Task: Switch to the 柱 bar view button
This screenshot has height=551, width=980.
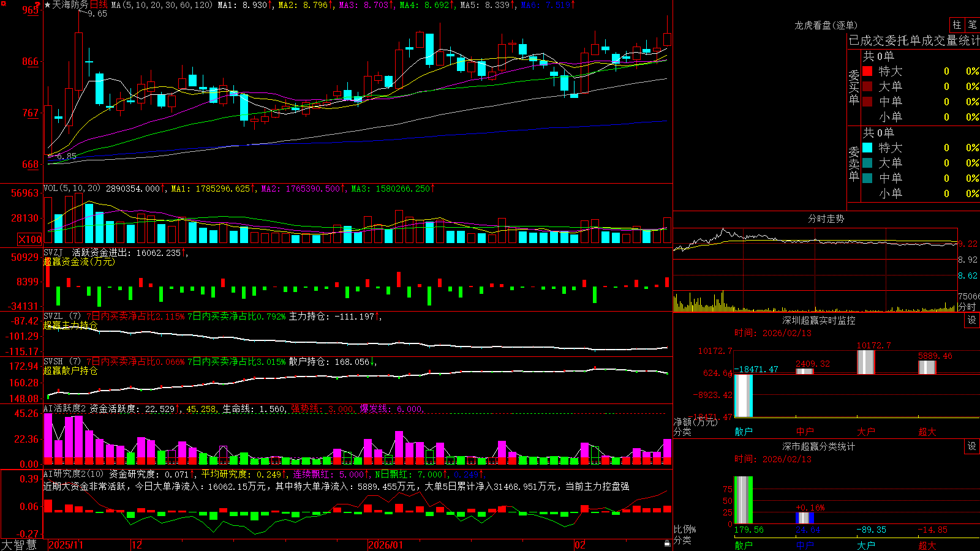Action: pyautogui.click(x=957, y=24)
